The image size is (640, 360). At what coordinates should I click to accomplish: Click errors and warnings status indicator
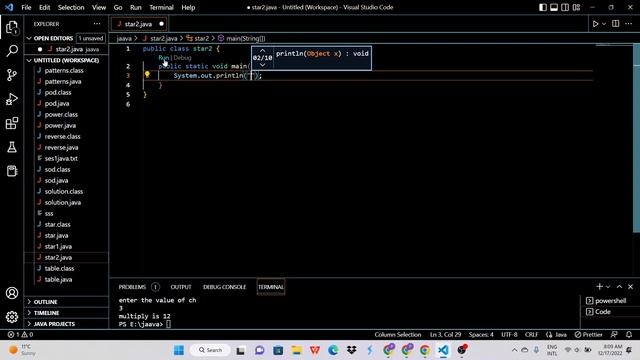20,335
